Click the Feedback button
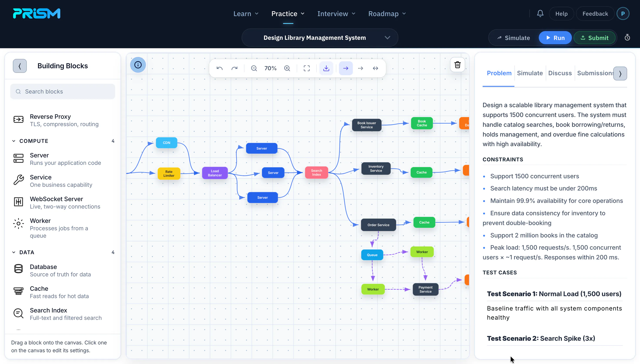The image size is (640, 364). [x=595, y=13]
